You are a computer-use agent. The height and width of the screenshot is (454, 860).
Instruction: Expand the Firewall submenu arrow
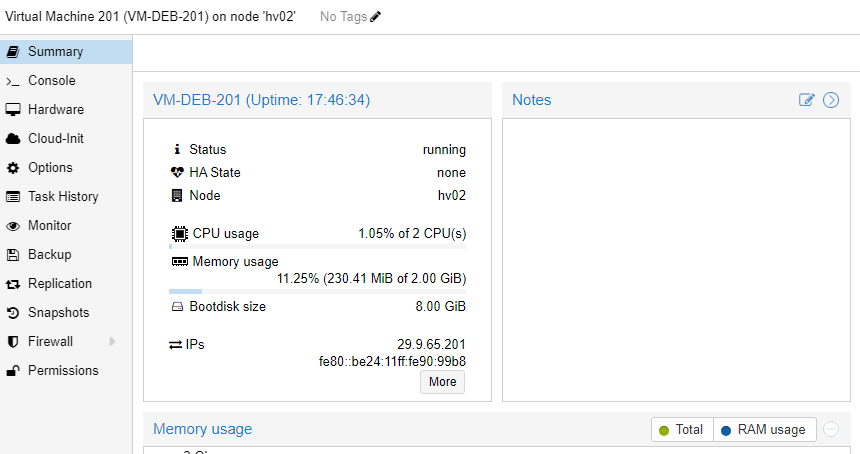click(113, 342)
